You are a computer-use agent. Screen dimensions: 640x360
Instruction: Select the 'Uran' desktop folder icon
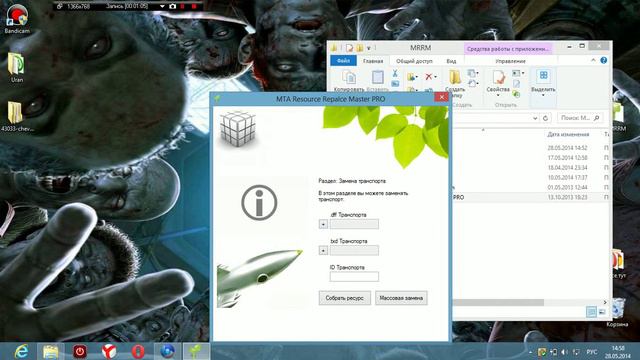tap(17, 67)
